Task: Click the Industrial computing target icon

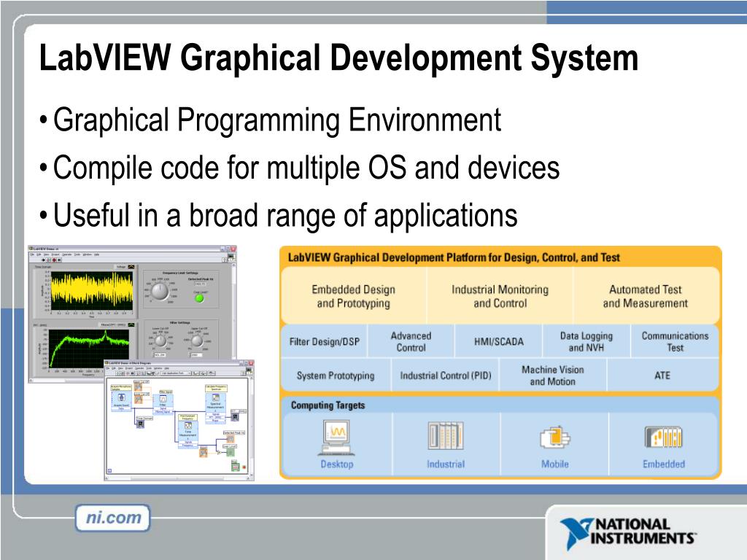Action: 446,436
